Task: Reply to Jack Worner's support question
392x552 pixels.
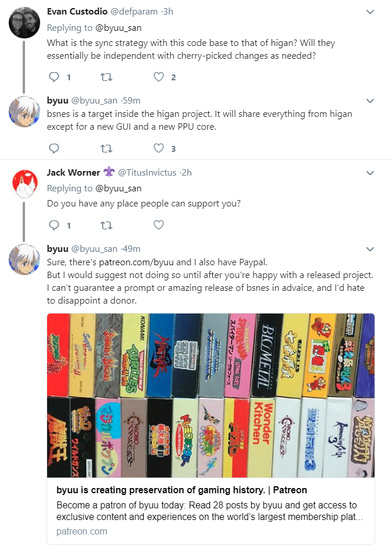Action: click(54, 225)
